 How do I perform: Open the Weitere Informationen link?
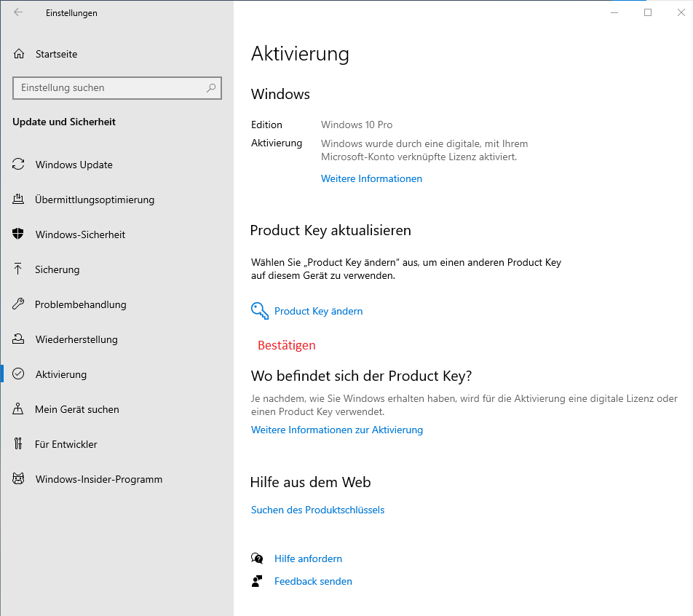371,178
